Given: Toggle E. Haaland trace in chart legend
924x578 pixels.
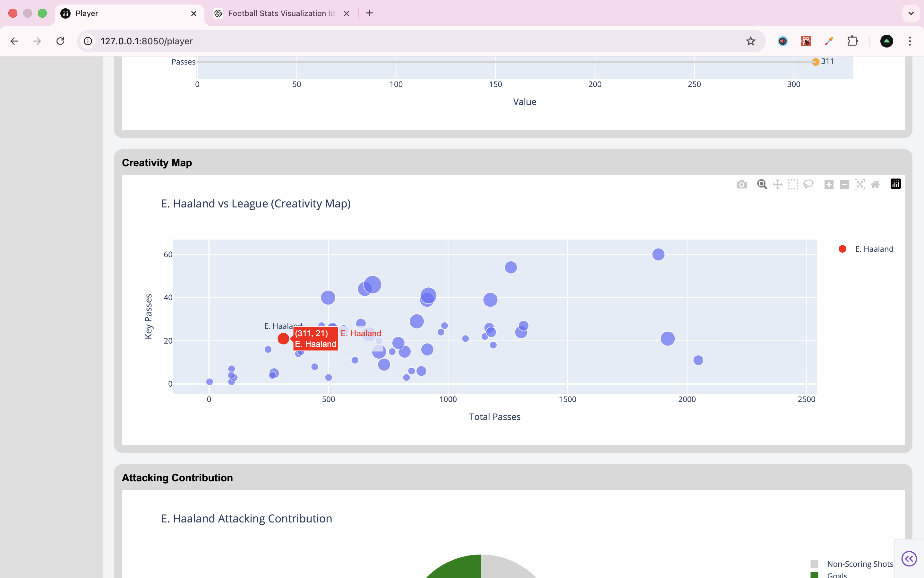Looking at the screenshot, I should 866,249.
